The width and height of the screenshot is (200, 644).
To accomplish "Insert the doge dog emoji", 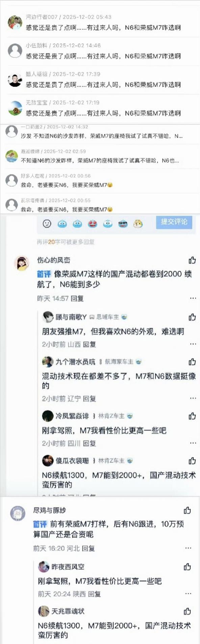I will tap(138, 224).
